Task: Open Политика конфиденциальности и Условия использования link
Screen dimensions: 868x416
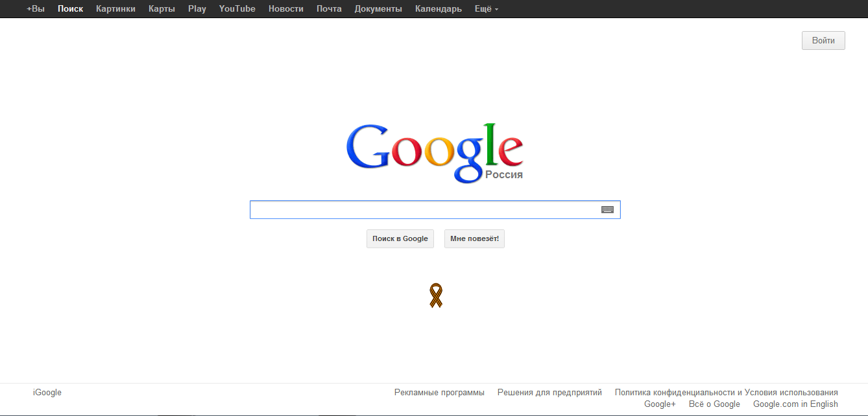Action: tap(727, 393)
